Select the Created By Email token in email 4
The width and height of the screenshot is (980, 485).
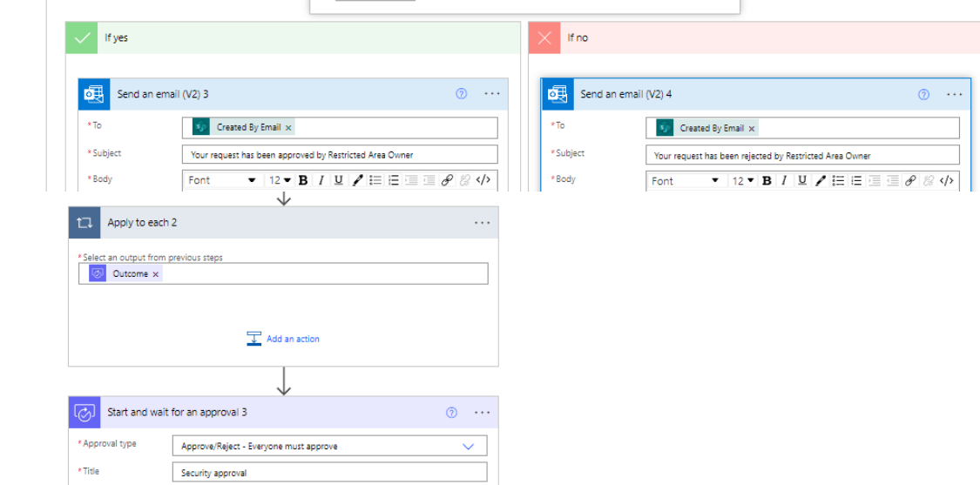tap(706, 128)
